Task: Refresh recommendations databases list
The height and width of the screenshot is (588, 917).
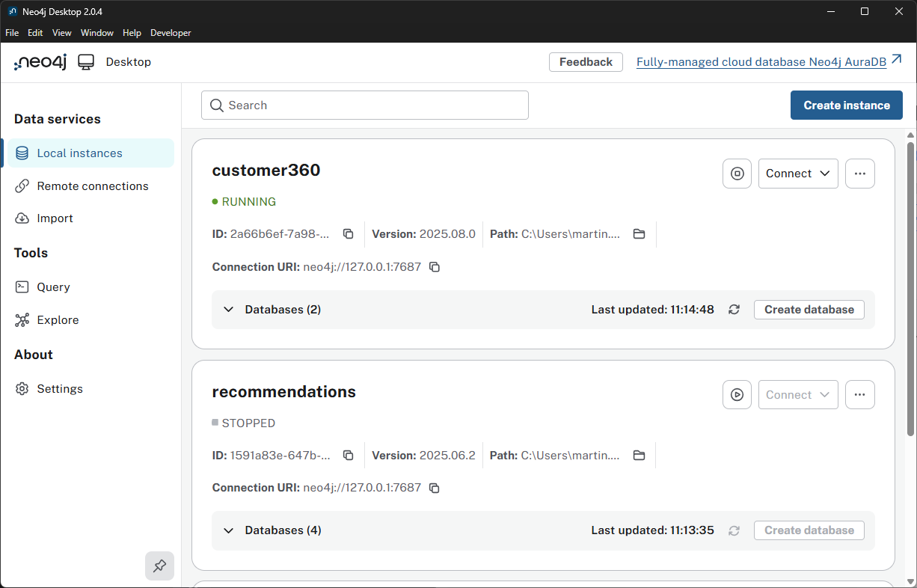Action: pyautogui.click(x=734, y=530)
